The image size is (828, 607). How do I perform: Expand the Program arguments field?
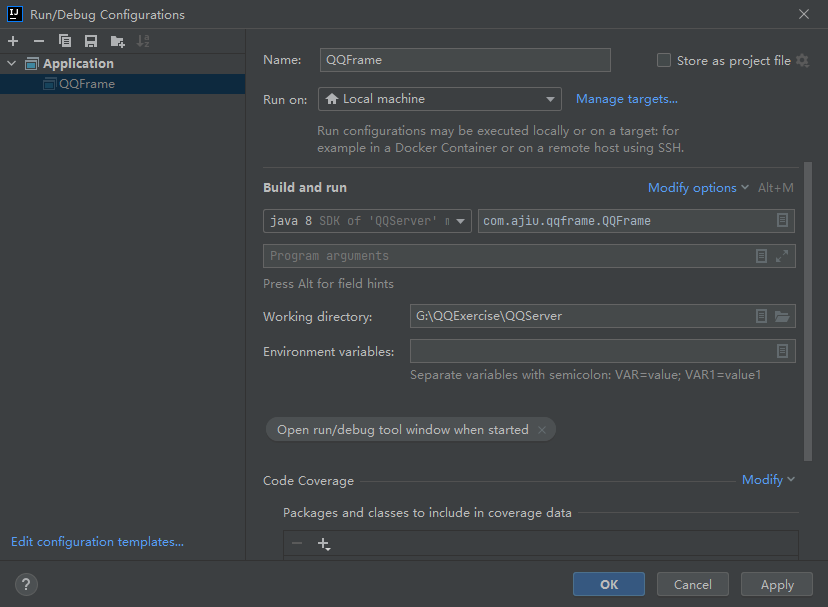click(x=782, y=256)
